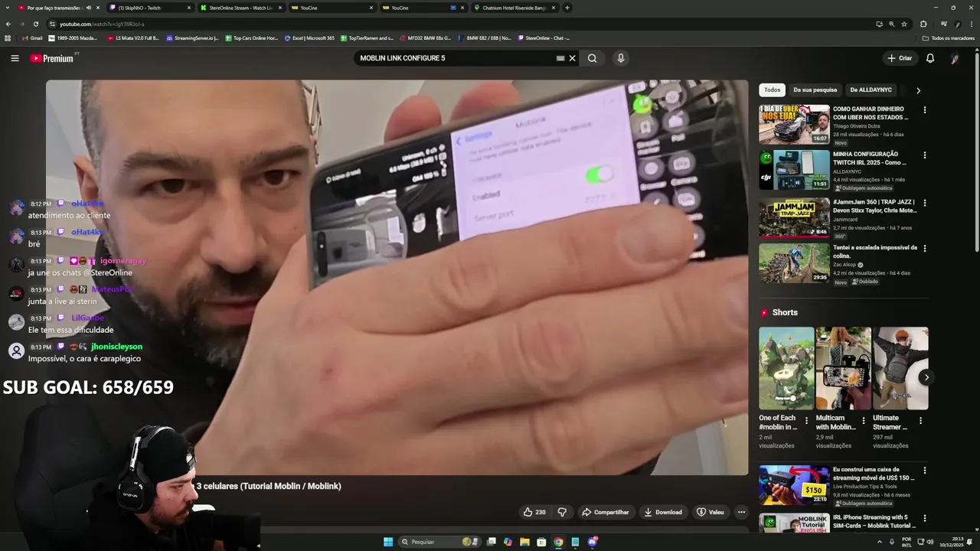The width and height of the screenshot is (980, 551).
Task: Open the Tentei a escalada impossível video title
Action: pos(874,252)
